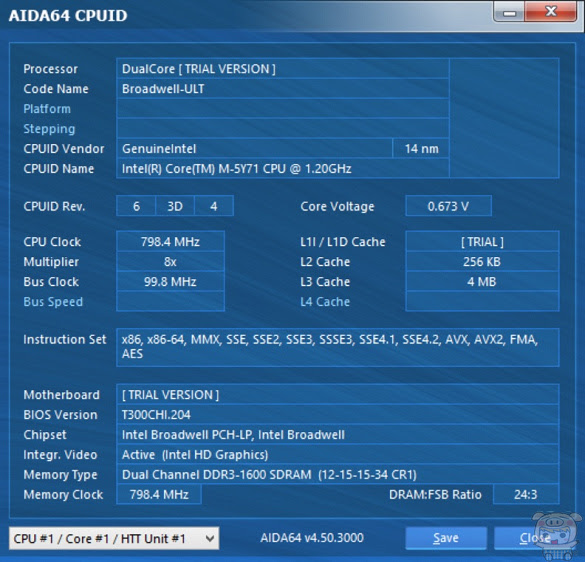Click the 4 MB L3 cache value
585x562 pixels.
point(482,281)
